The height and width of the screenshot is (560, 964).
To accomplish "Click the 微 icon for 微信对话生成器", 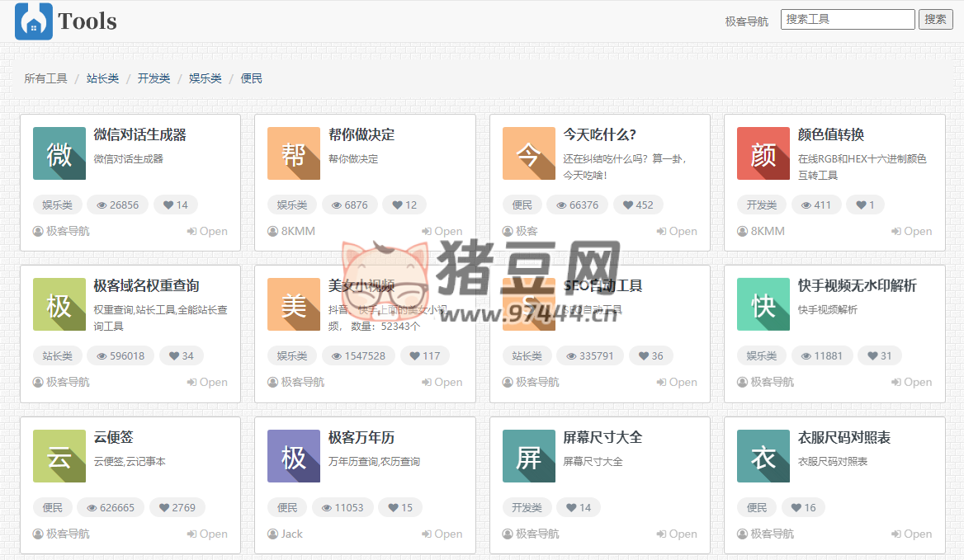I will coord(58,153).
